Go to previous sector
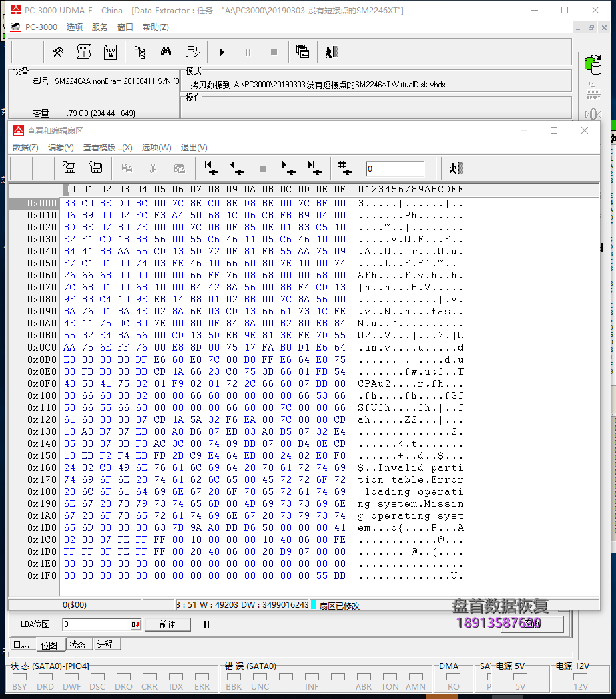The image size is (616, 699). click(236, 168)
